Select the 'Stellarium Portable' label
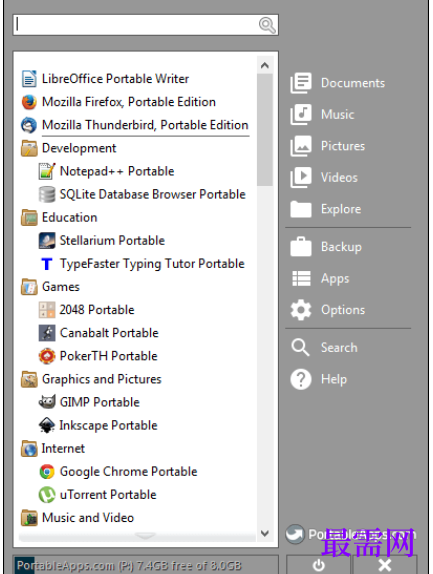Viewport: 433px width, 574px height. pyautogui.click(x=112, y=241)
